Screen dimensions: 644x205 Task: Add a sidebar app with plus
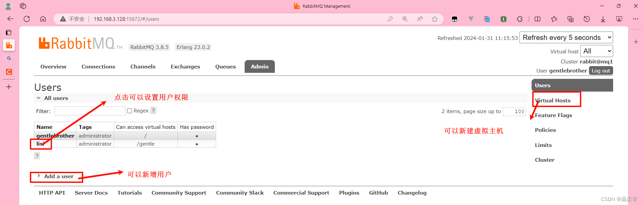click(x=636, y=42)
